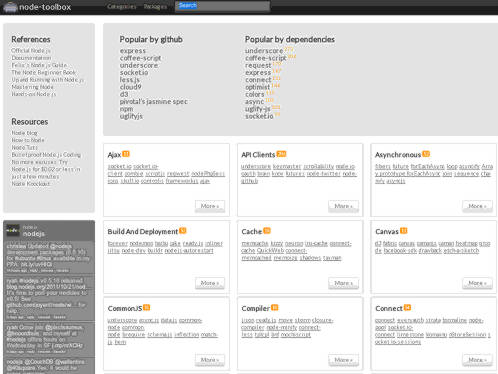
Task: Open Up and Running with Node.js link
Action: coord(48,80)
